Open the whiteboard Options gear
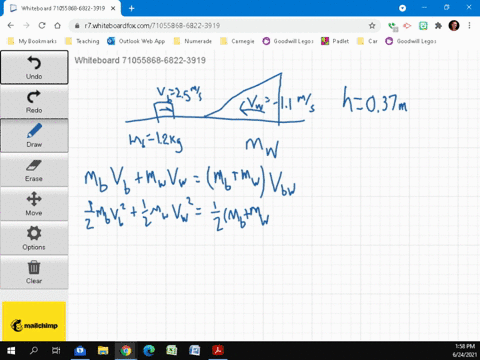The width and height of the screenshot is (480, 360). click(34, 238)
